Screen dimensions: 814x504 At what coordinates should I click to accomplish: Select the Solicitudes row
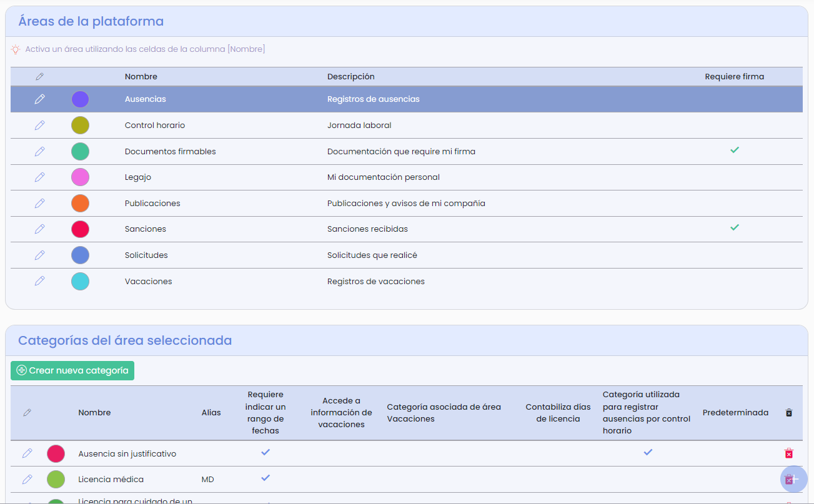(146, 254)
